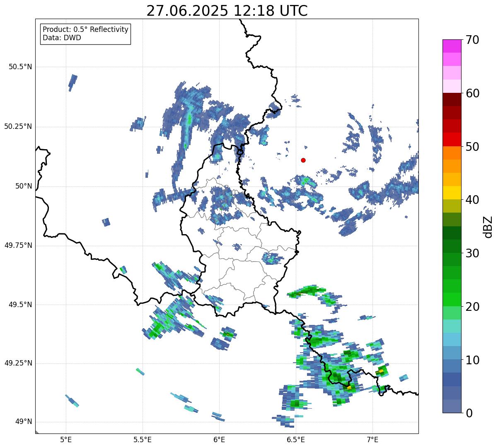This screenshot has height=448, width=498.
Task: Click the '5°E' longitude label
Action: pos(66,439)
